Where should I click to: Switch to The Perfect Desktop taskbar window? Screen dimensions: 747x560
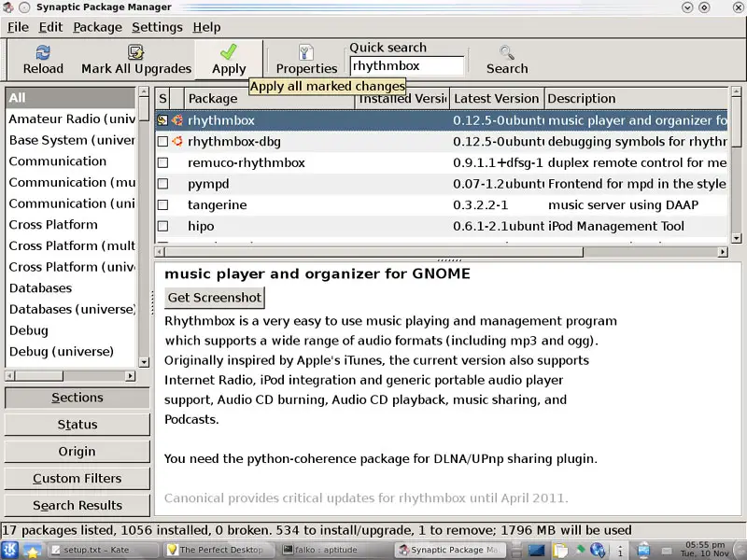pyautogui.click(x=220, y=550)
